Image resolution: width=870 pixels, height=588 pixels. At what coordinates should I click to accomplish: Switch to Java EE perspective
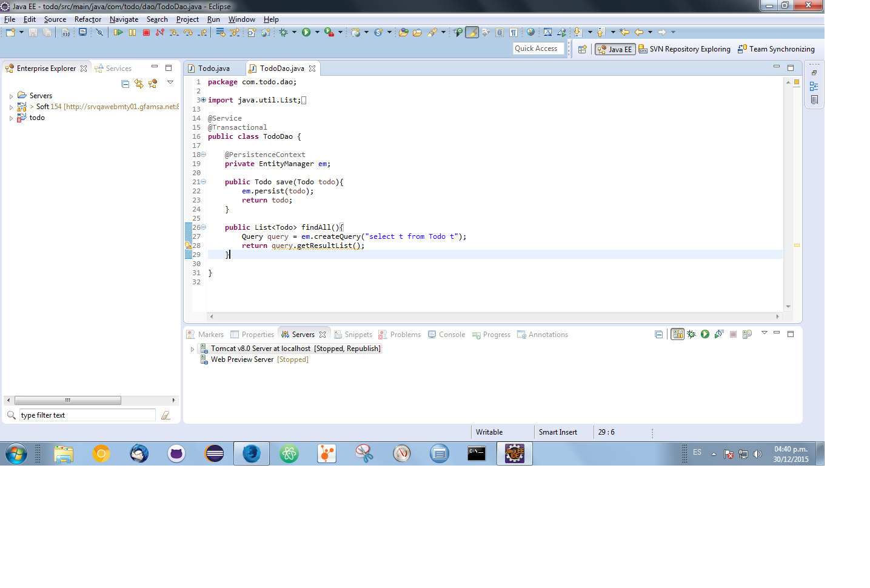615,49
